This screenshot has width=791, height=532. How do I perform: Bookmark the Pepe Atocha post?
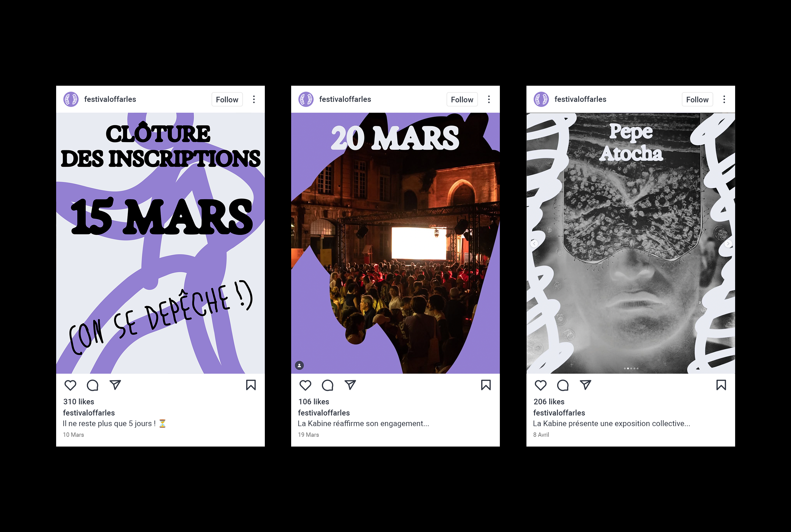pos(721,385)
